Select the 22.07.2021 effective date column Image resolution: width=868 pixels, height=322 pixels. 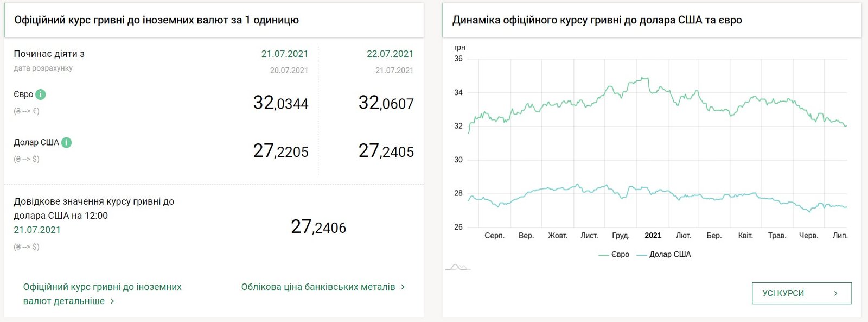coord(390,54)
